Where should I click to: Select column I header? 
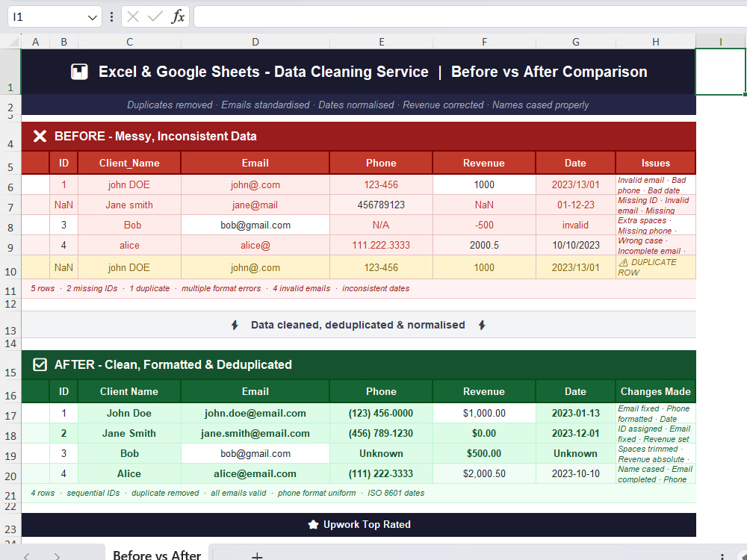(x=720, y=42)
